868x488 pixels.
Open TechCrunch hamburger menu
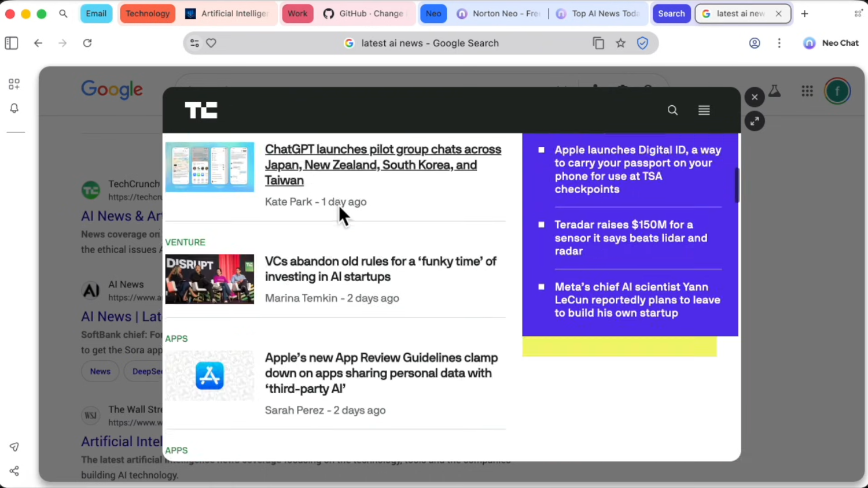click(704, 110)
